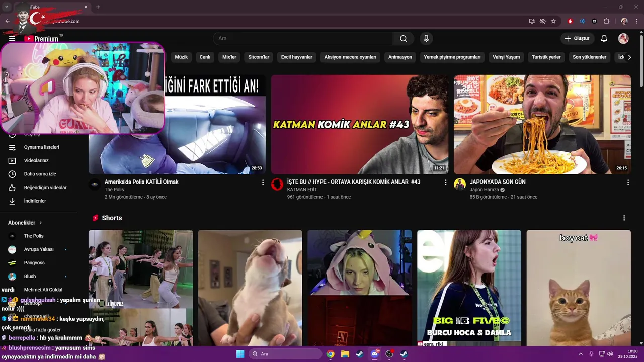This screenshot has width=644, height=362.
Task: Click the YouTube search input field
Action: coord(303,38)
